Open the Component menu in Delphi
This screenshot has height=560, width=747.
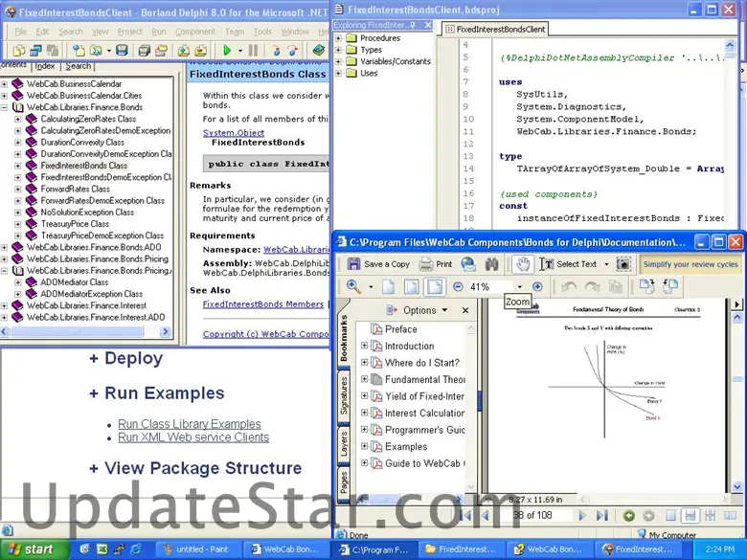point(195,32)
